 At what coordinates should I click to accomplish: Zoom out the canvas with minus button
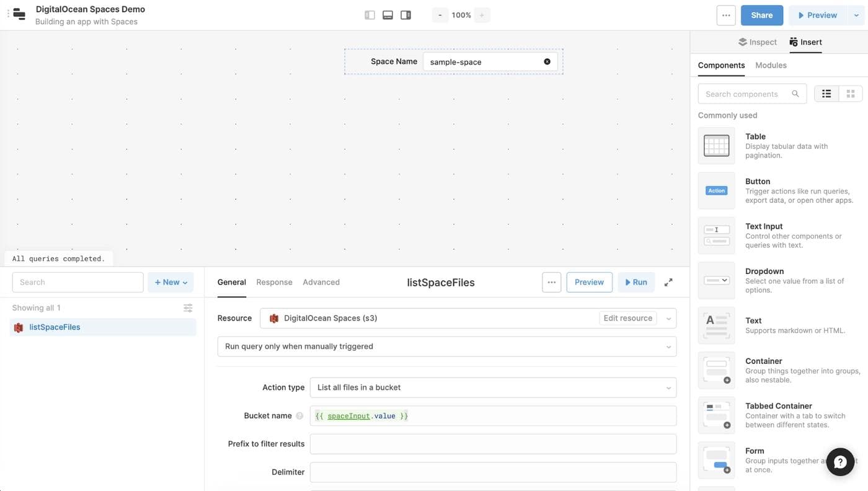[440, 15]
